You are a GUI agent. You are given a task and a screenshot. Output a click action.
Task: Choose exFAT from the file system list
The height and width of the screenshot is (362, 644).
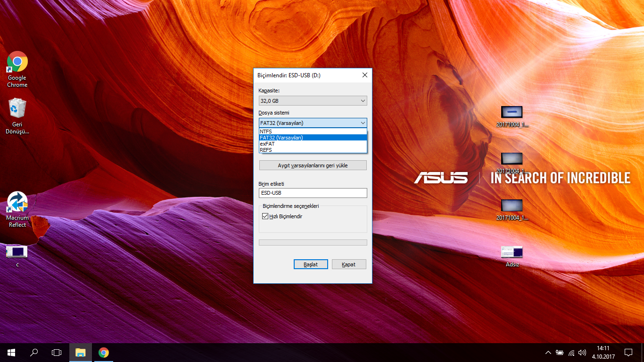pos(313,144)
